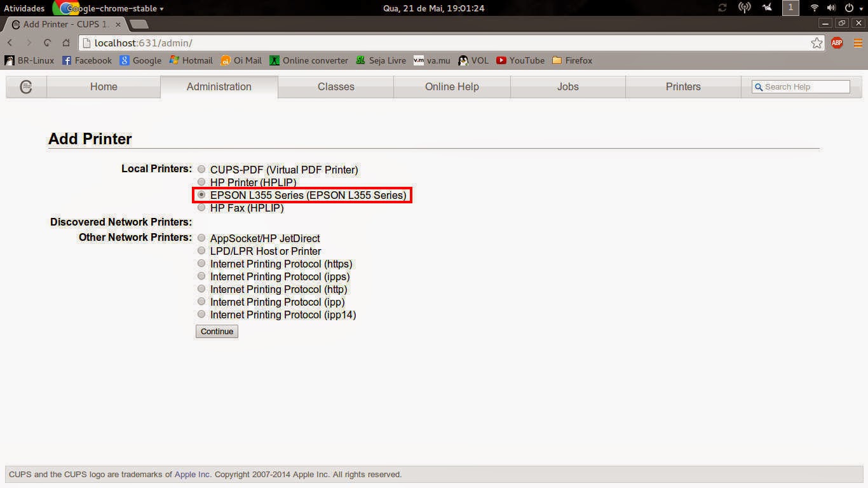Open the BR-Linux bookmark
This screenshot has width=868, height=488.
(x=29, y=60)
